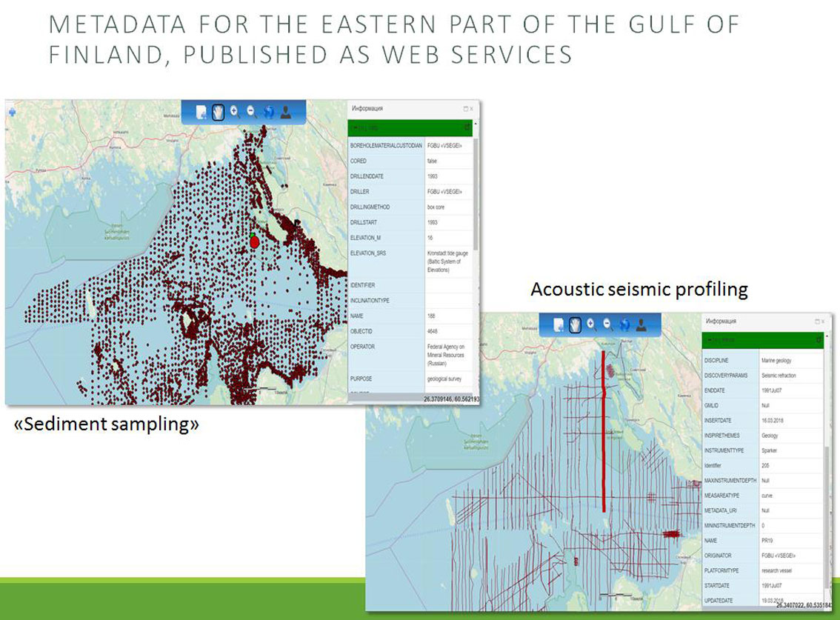Click the ORIGINATOR row label
The image size is (840, 620).
[718, 556]
